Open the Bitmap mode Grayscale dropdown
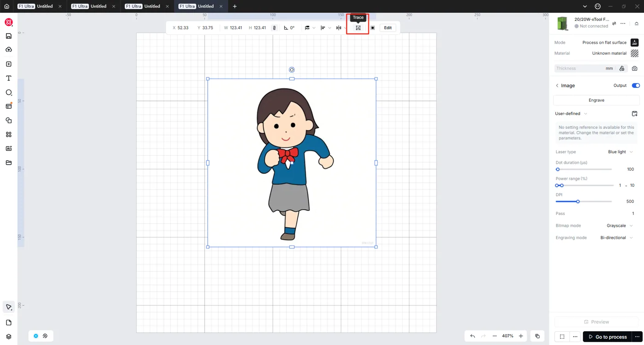This screenshot has height=345, width=644. click(x=620, y=226)
